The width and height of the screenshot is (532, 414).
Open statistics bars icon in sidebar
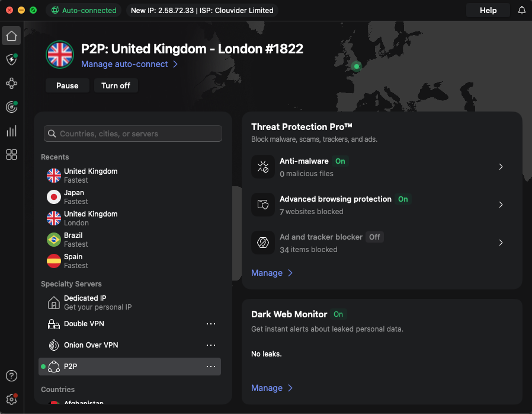tap(11, 130)
